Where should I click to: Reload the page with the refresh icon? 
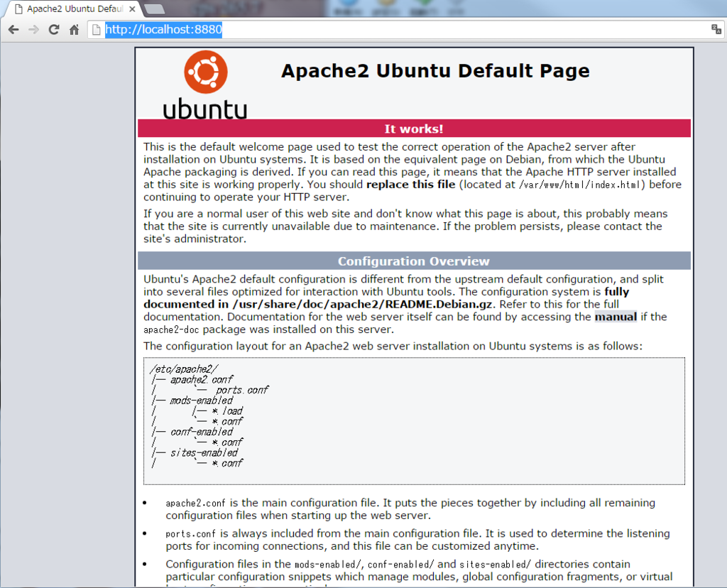pyautogui.click(x=54, y=30)
